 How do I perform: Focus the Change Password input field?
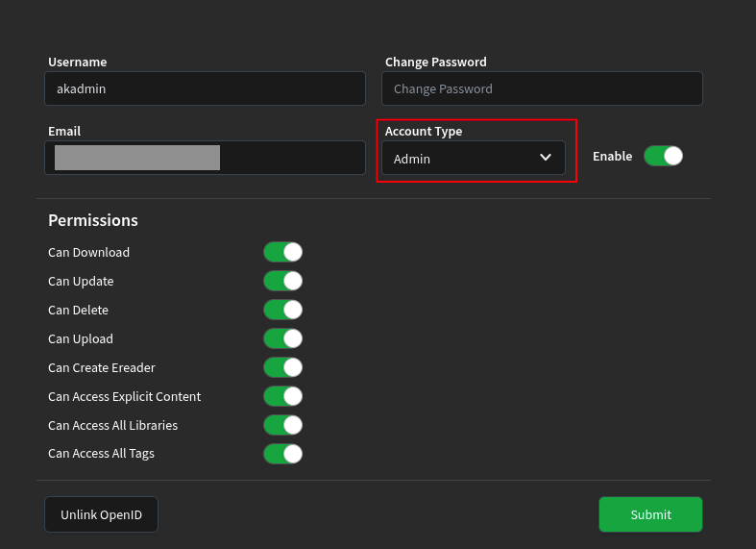tap(542, 88)
